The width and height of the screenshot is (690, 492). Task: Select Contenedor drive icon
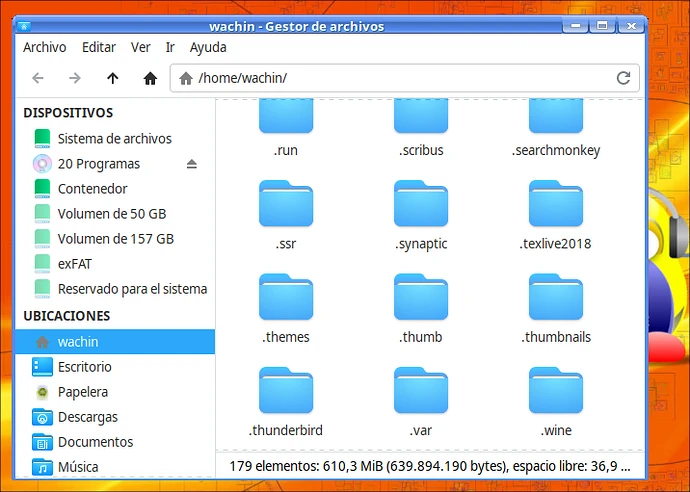[x=42, y=189]
